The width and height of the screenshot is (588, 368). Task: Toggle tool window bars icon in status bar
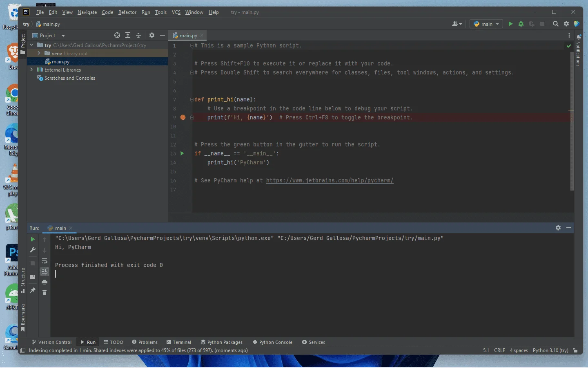(x=23, y=350)
